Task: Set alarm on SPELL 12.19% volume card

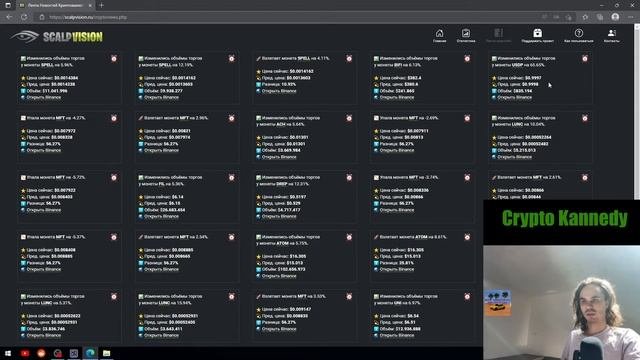Action: click(231, 59)
